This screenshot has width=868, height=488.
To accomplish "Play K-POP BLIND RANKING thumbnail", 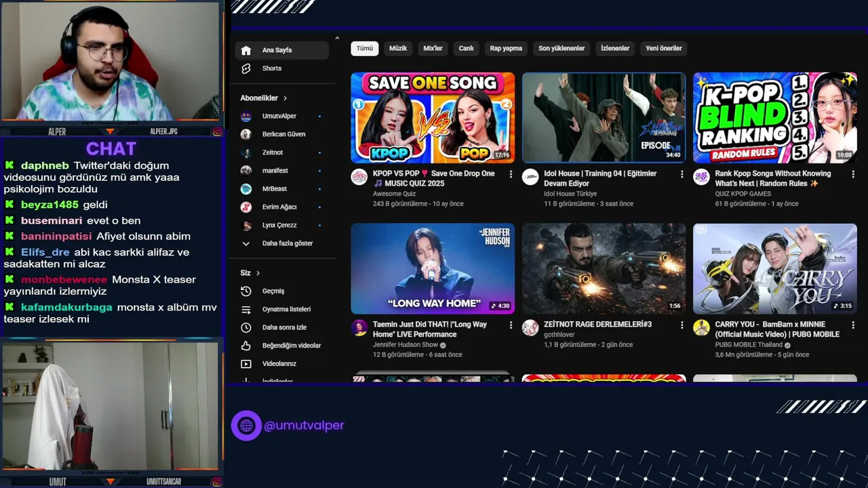I will click(775, 118).
